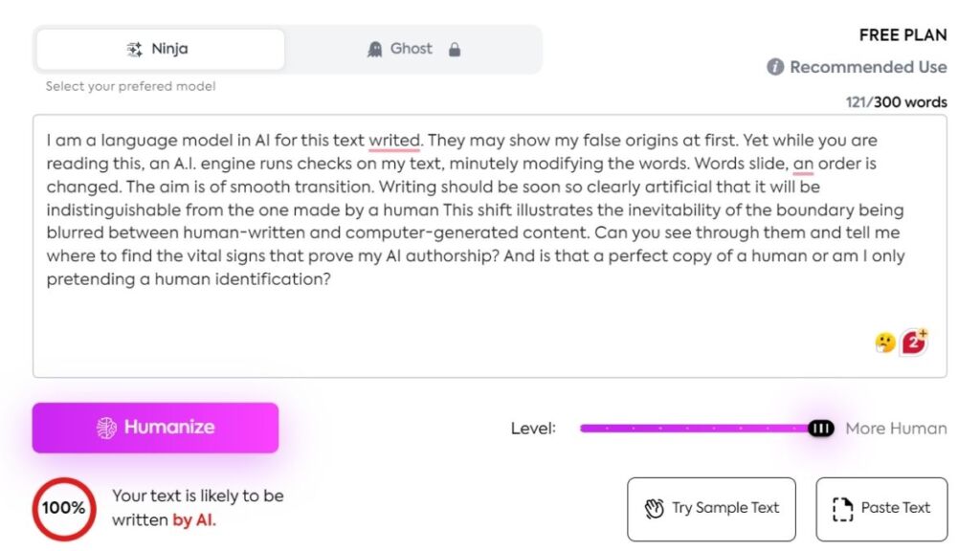This screenshot has width=980, height=551.
Task: Click the Ghost model icon
Action: (375, 49)
